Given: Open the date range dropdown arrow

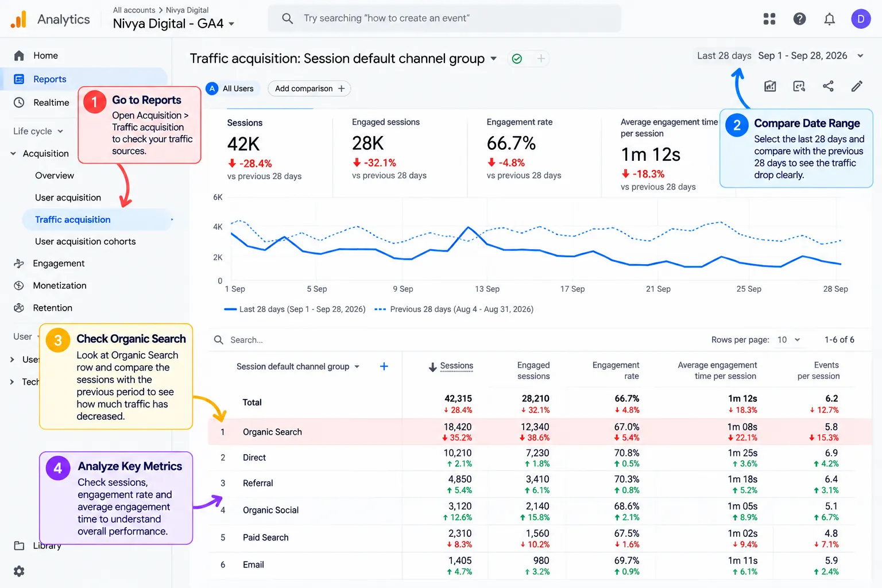Looking at the screenshot, I should pyautogui.click(x=860, y=56).
